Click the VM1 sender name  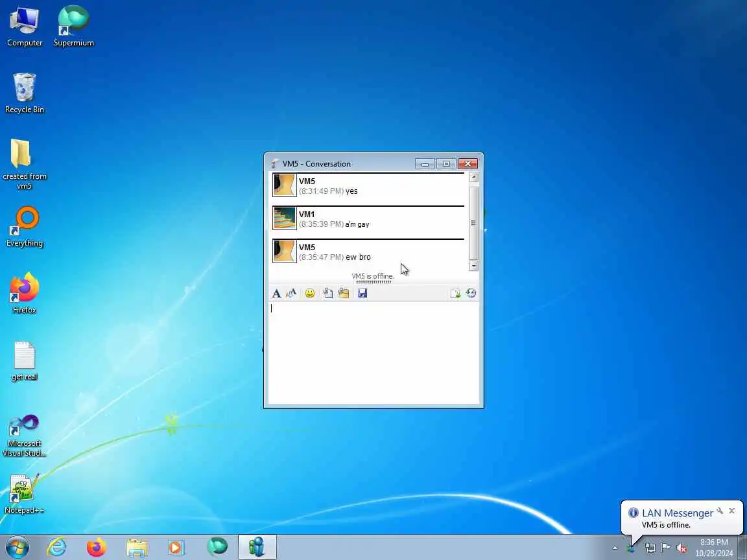pos(306,215)
